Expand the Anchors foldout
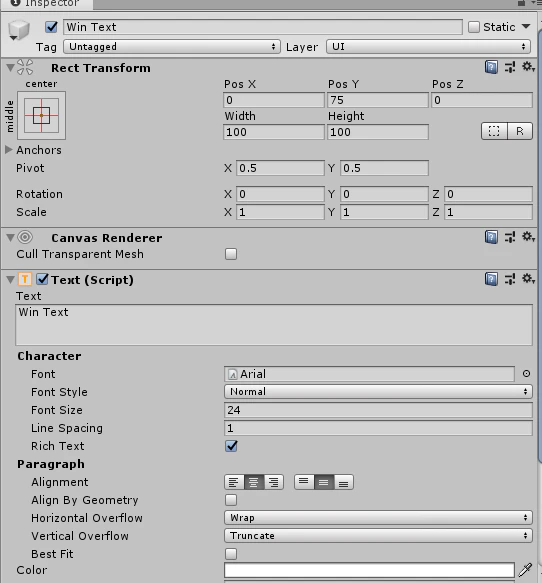The width and height of the screenshot is (542, 583). tap(9, 149)
